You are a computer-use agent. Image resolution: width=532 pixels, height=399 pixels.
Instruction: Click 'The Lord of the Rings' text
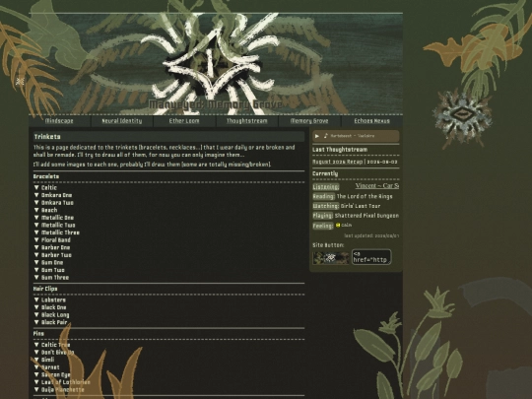(365, 196)
